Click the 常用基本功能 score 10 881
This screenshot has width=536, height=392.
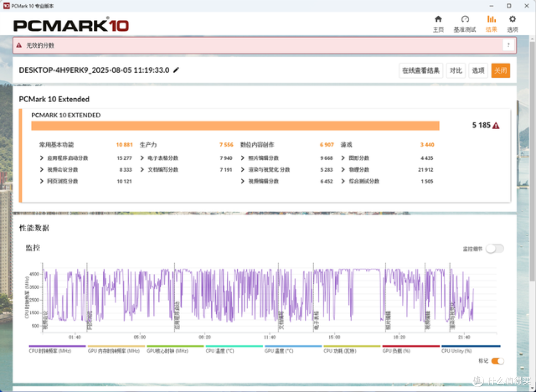coord(124,144)
